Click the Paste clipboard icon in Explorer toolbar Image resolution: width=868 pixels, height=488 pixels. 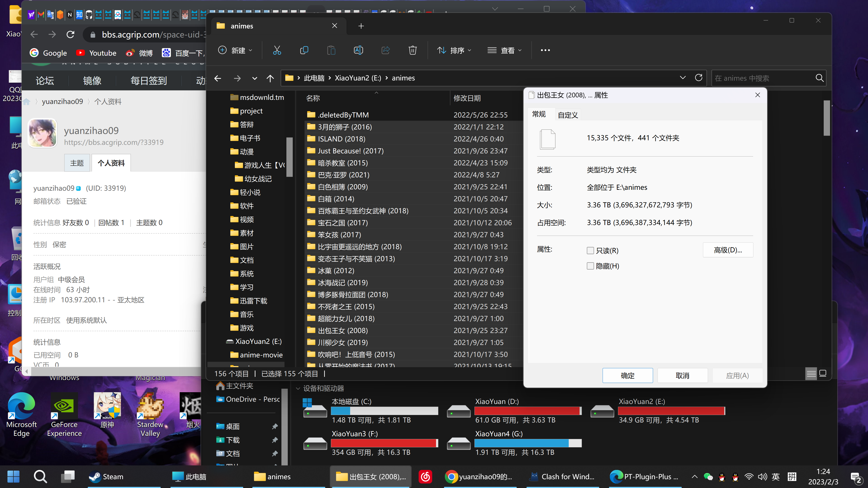(x=331, y=50)
